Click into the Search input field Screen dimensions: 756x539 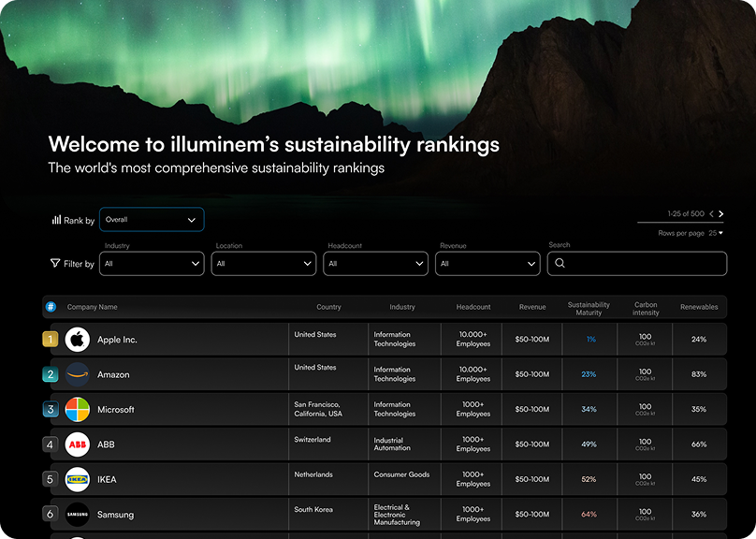click(x=637, y=264)
